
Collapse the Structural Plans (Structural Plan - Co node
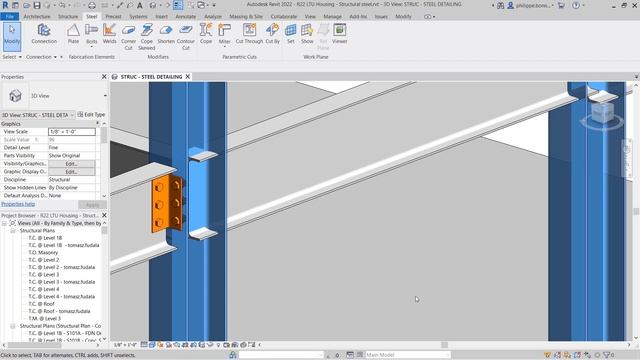tap(13, 326)
